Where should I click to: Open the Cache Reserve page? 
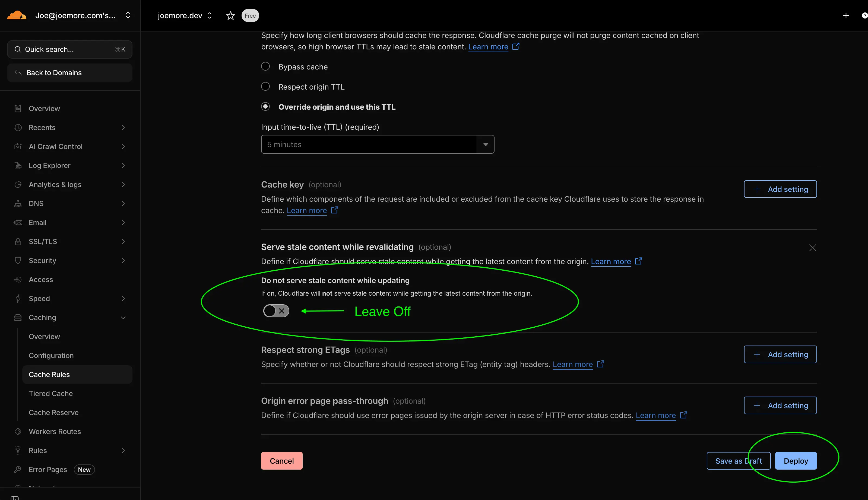[53, 412]
